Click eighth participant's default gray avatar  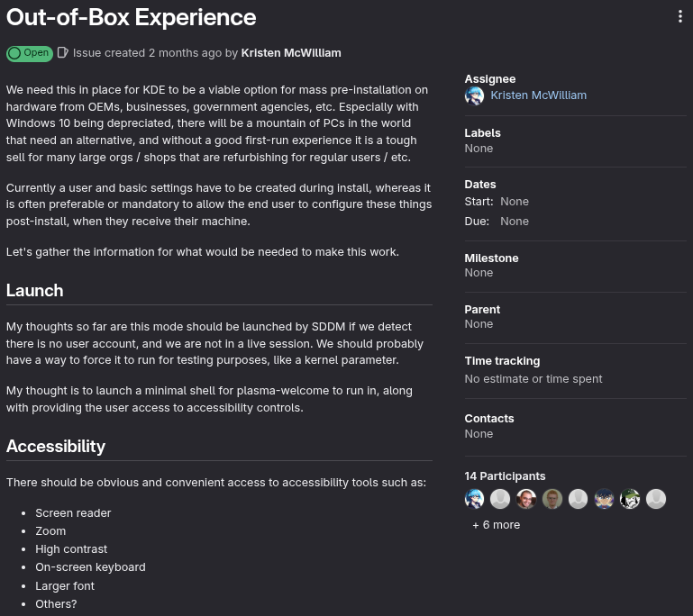coord(656,499)
